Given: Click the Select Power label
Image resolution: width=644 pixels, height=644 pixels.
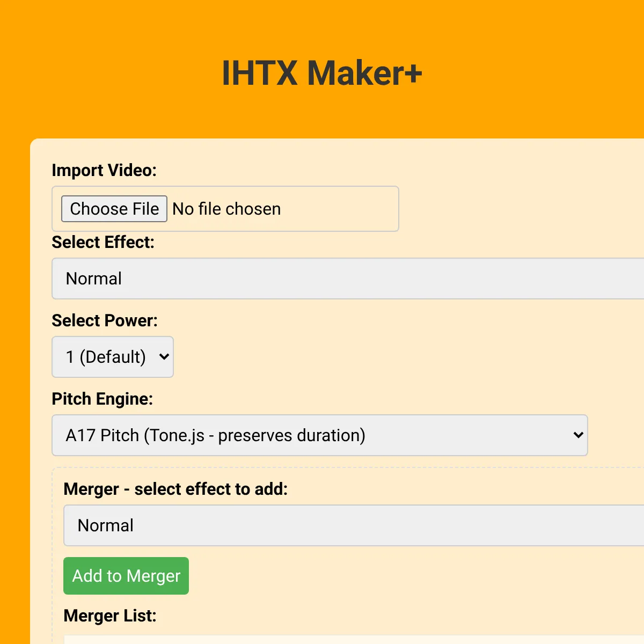Looking at the screenshot, I should (x=105, y=320).
